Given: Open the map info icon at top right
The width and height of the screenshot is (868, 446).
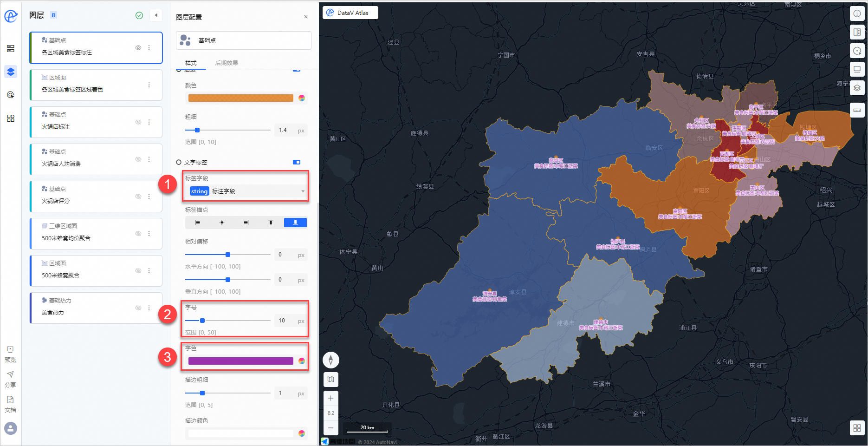Looking at the screenshot, I should [x=857, y=13].
